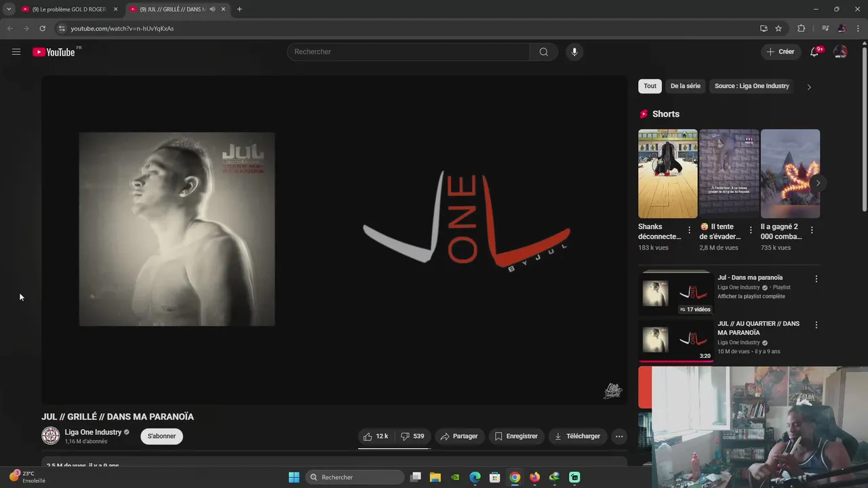
Task: Open Chrome media controls icon
Action: (825, 28)
